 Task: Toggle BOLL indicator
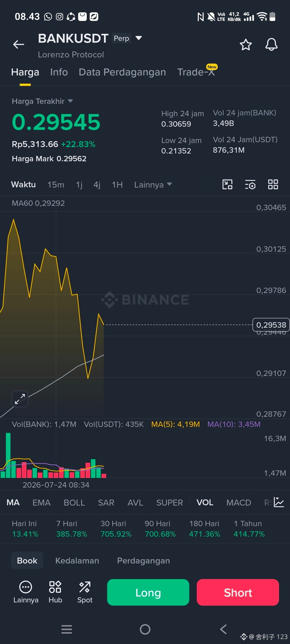point(74,502)
